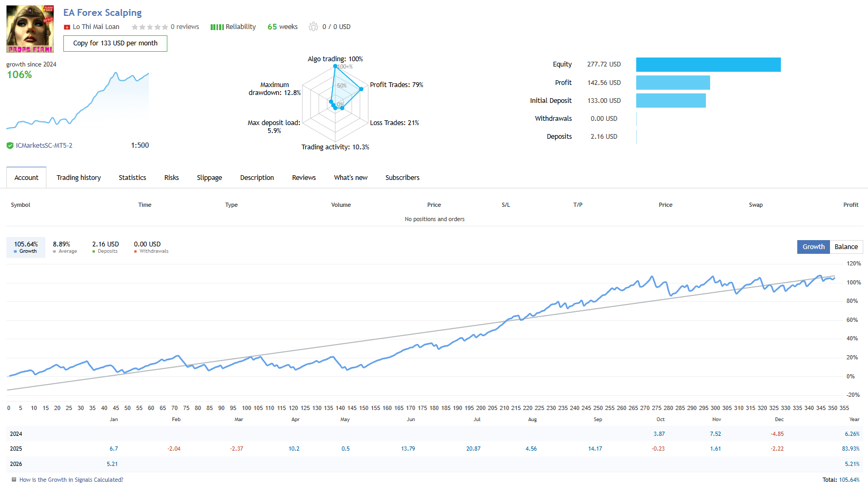
Task: Click the green reliability bars icon
Action: point(217,27)
